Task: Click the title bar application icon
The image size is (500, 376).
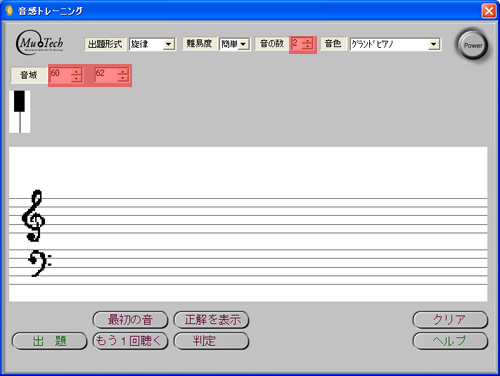Action: tap(9, 11)
